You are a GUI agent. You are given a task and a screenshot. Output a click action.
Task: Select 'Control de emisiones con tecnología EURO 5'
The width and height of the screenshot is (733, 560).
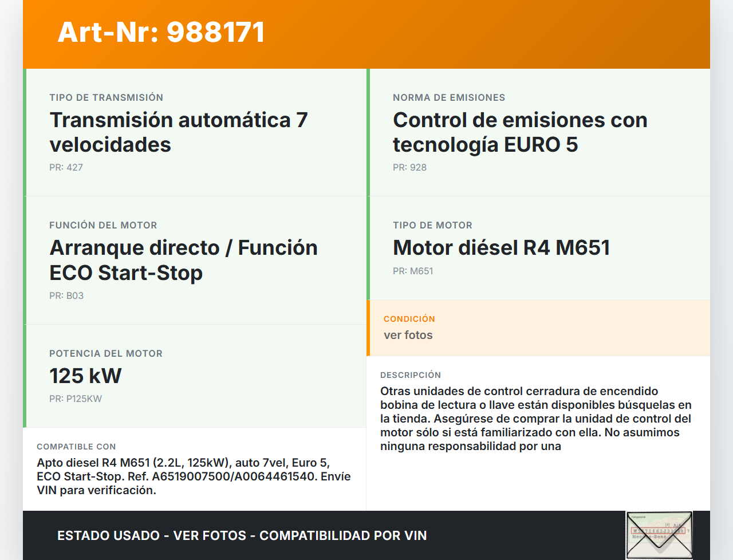520,132
